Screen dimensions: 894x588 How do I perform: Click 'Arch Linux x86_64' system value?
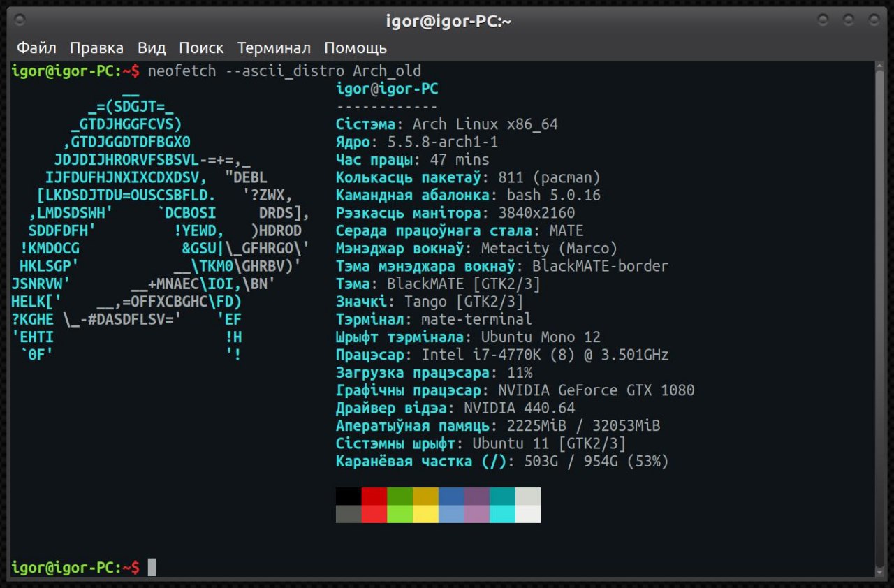485,124
